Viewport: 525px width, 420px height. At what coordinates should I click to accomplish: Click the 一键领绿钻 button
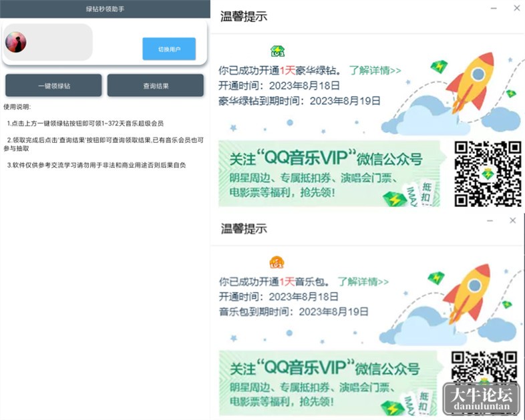(53, 85)
